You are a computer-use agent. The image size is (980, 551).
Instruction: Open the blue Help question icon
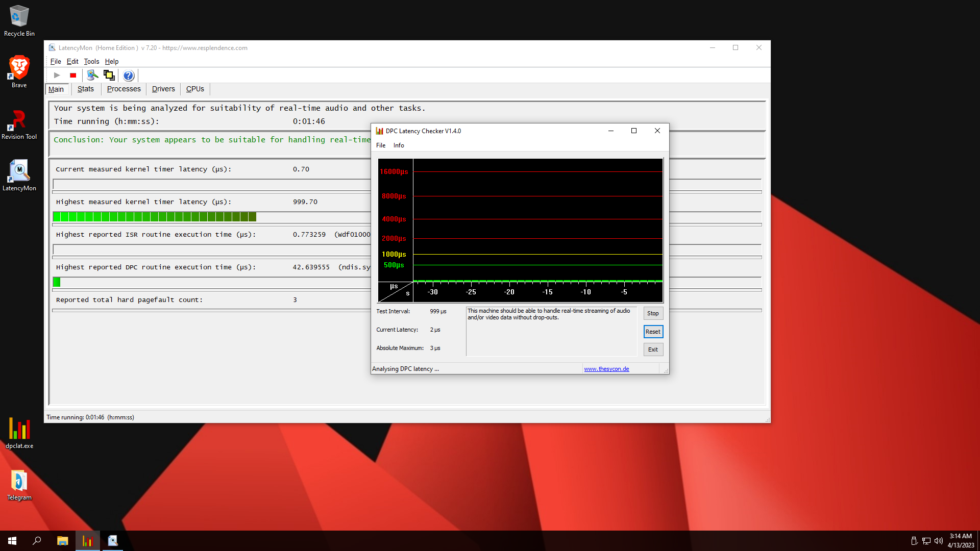tap(129, 76)
